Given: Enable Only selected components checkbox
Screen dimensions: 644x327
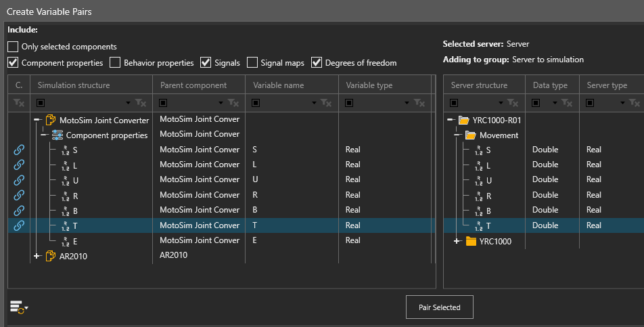Looking at the screenshot, I should click(13, 47).
